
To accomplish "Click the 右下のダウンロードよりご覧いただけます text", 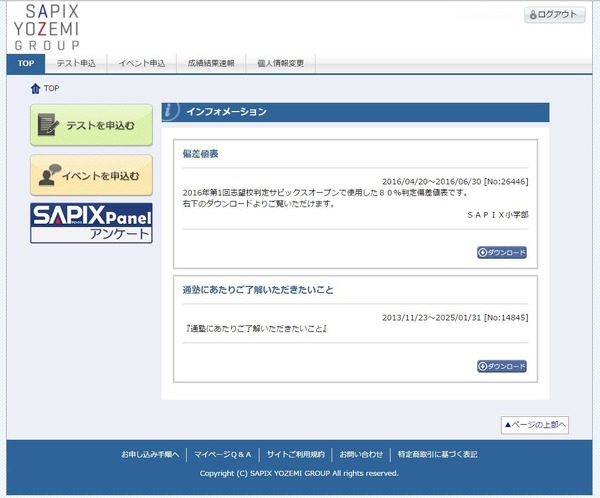I will (259, 204).
